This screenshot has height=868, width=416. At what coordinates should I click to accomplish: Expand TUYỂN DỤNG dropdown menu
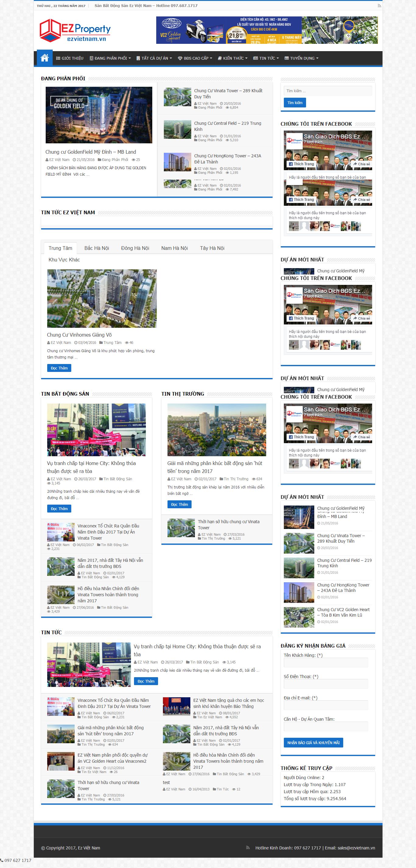coord(301,58)
